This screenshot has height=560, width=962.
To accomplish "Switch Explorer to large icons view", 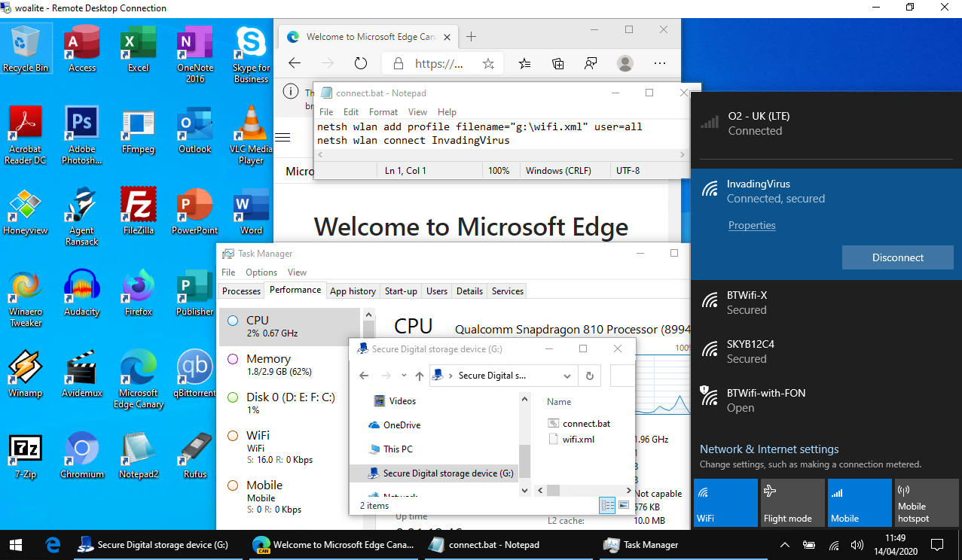I will 624,506.
